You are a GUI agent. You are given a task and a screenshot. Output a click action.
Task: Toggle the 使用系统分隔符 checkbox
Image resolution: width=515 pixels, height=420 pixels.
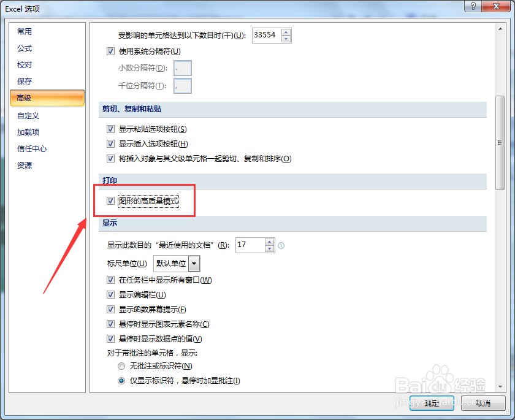(111, 52)
